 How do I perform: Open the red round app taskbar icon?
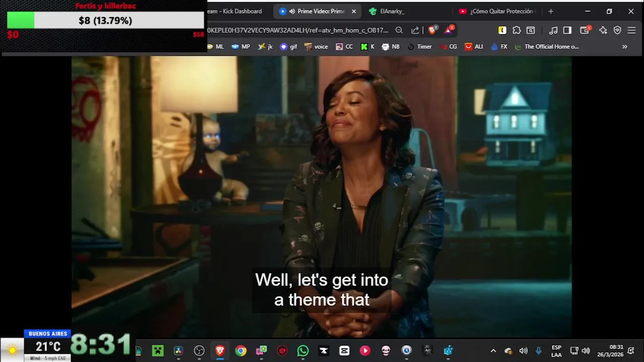[x=282, y=350]
